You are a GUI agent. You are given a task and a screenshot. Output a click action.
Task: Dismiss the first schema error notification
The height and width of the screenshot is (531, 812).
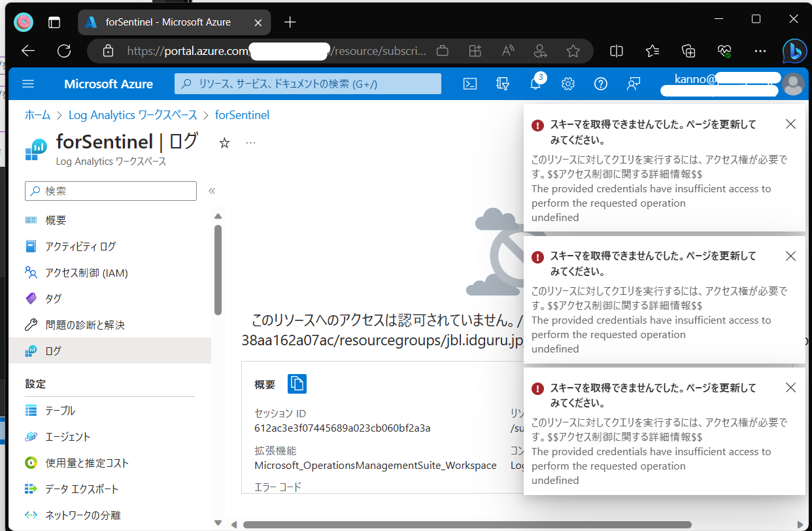[x=790, y=124]
